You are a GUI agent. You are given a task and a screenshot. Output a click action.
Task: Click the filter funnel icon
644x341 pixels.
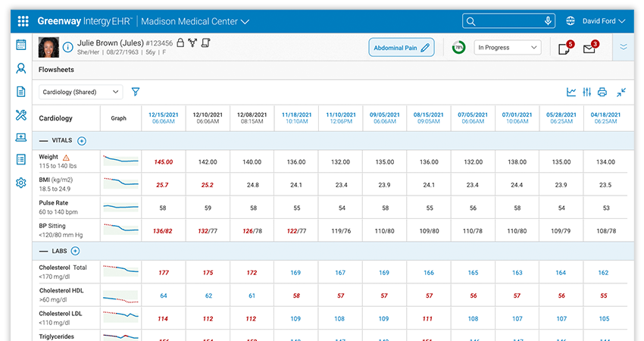tap(136, 92)
